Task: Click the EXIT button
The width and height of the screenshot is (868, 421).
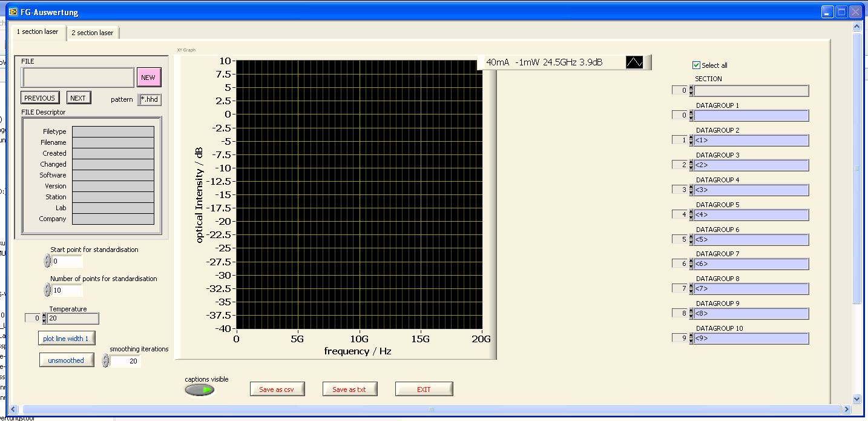Action: [x=424, y=389]
